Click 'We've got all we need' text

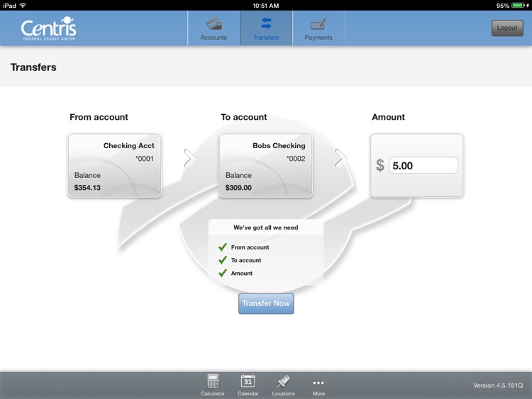point(266,227)
